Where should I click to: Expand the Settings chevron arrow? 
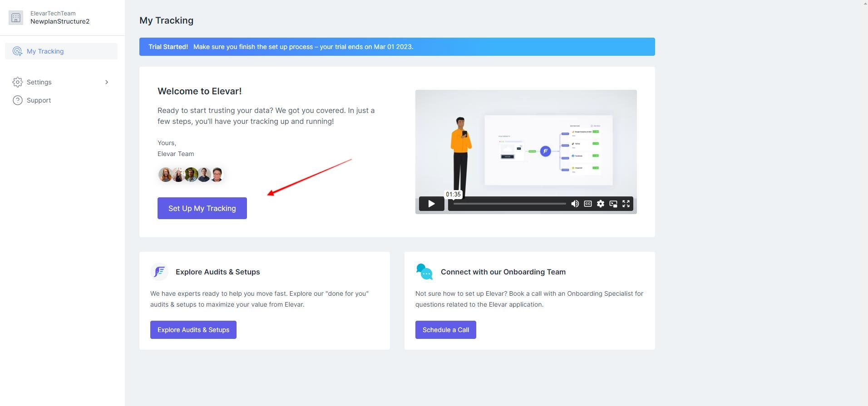click(x=107, y=82)
